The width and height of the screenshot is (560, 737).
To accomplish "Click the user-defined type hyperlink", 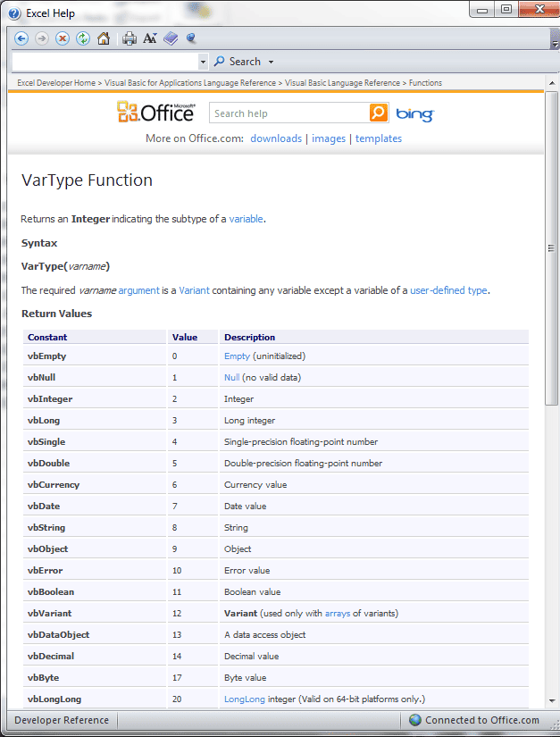I will point(448,290).
